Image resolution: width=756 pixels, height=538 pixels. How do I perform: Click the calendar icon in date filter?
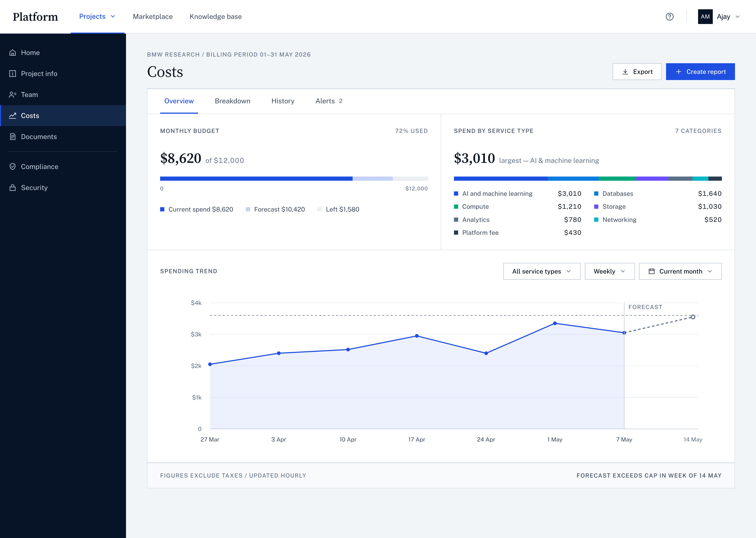(x=652, y=271)
